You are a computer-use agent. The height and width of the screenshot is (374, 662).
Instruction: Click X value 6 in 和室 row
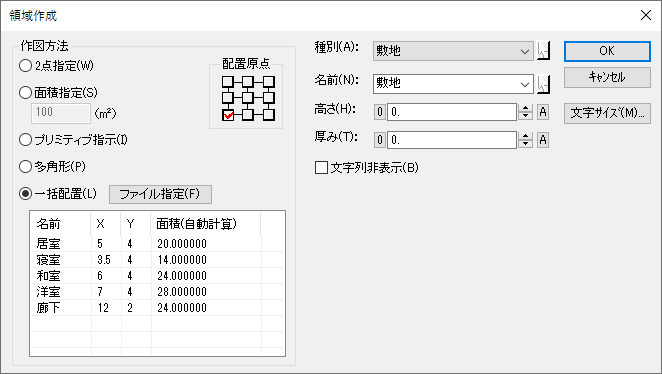100,276
